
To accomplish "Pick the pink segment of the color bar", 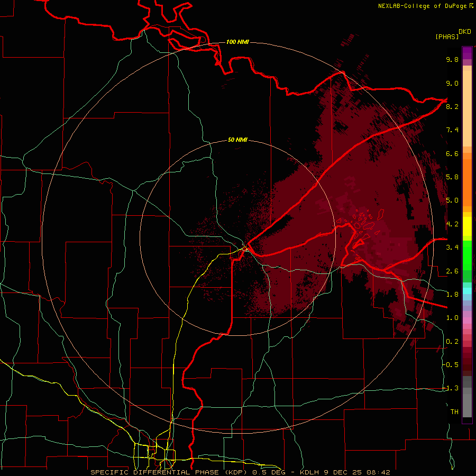I will (x=467, y=321).
